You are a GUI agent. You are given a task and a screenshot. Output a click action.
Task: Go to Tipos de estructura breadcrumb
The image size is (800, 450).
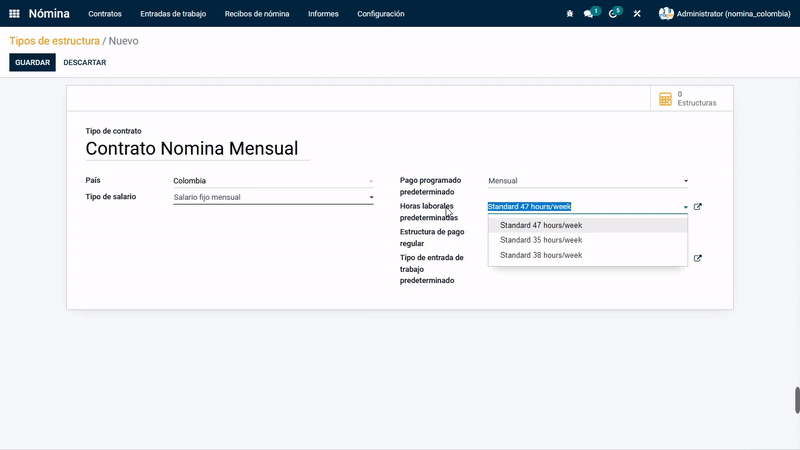(54, 41)
